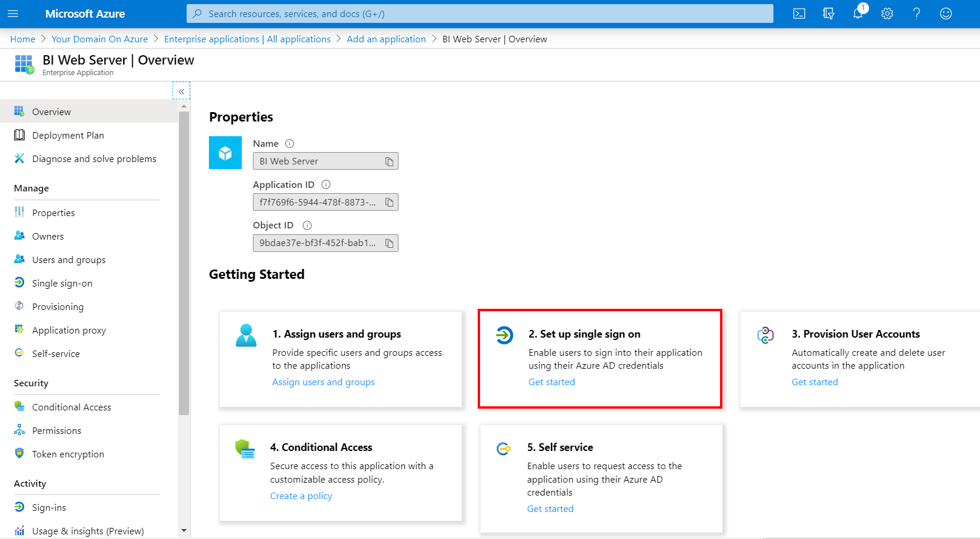This screenshot has width=980, height=539.
Task: Open Users and groups settings
Action: pyautogui.click(x=69, y=260)
